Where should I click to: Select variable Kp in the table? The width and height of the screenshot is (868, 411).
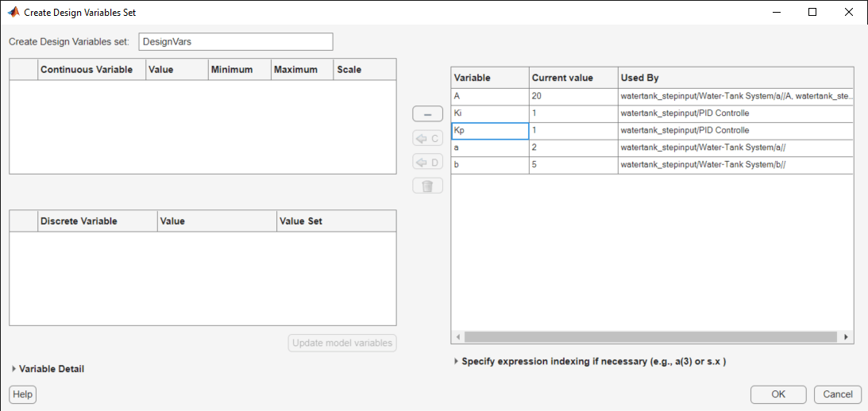point(490,130)
